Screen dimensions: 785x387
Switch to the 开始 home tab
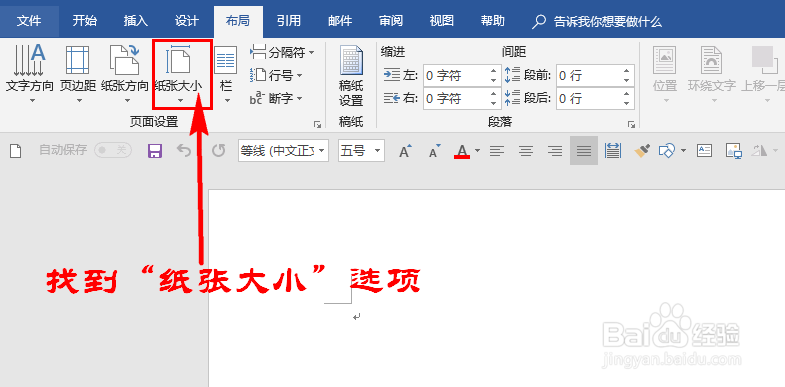pyautogui.click(x=85, y=21)
